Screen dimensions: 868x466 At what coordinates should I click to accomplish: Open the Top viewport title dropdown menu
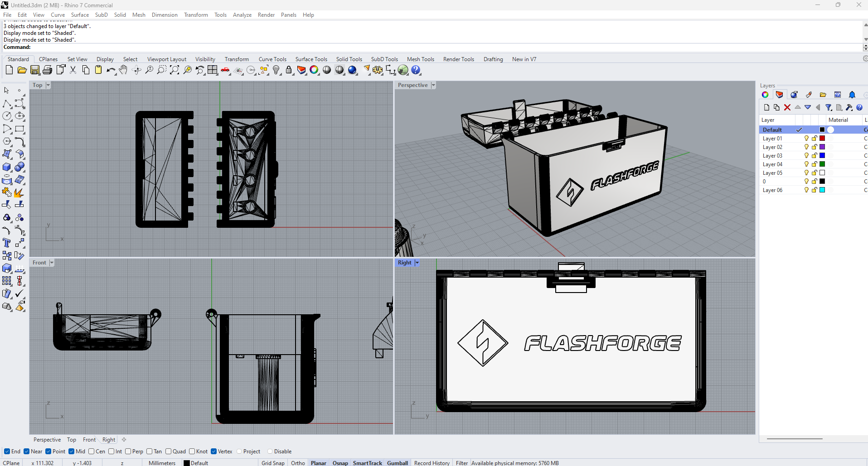pos(48,85)
